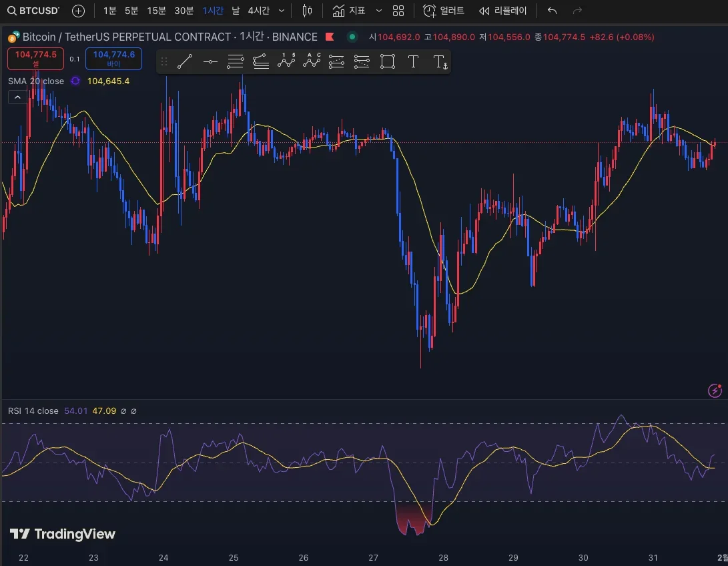Select the short position tool

tap(362, 61)
